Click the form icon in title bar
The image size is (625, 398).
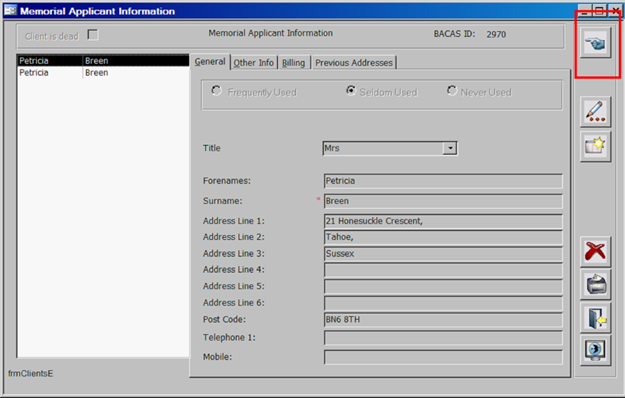click(x=10, y=10)
